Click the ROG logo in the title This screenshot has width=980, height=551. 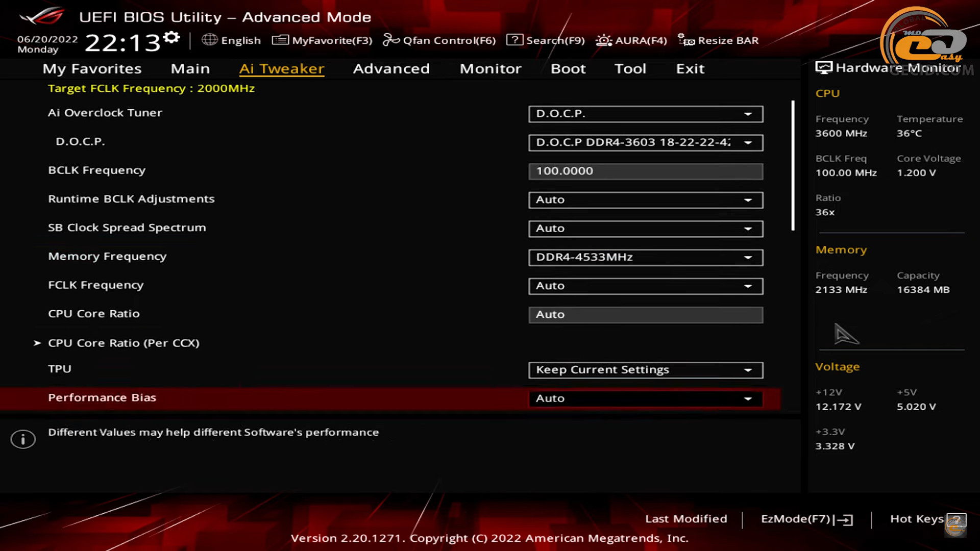pos(42,16)
